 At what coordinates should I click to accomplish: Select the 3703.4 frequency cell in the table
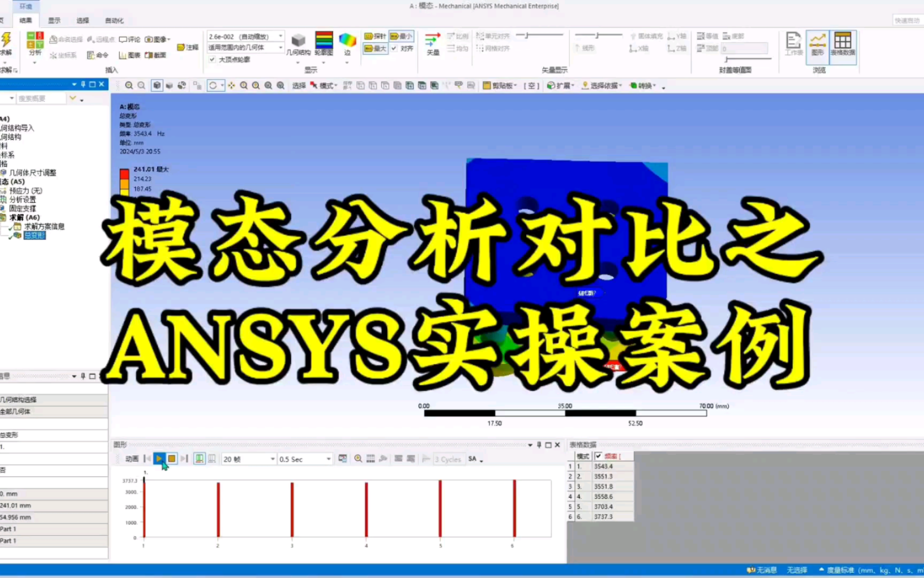(x=603, y=506)
